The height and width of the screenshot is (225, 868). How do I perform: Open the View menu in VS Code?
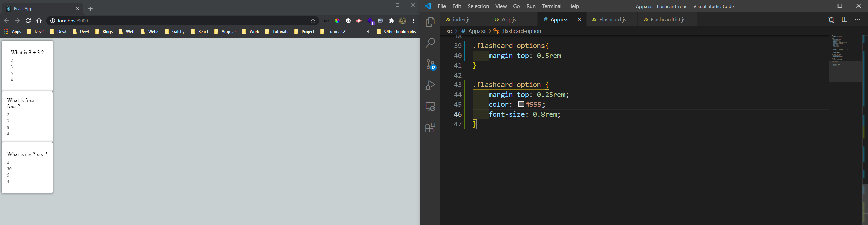[x=501, y=6]
